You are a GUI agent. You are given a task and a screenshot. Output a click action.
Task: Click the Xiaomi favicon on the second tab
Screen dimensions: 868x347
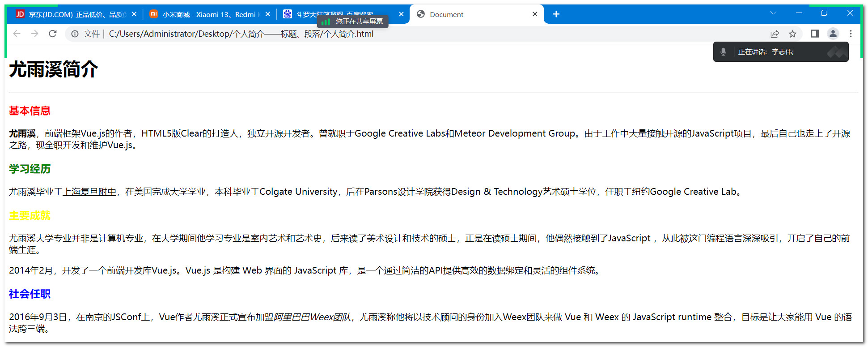pos(153,14)
